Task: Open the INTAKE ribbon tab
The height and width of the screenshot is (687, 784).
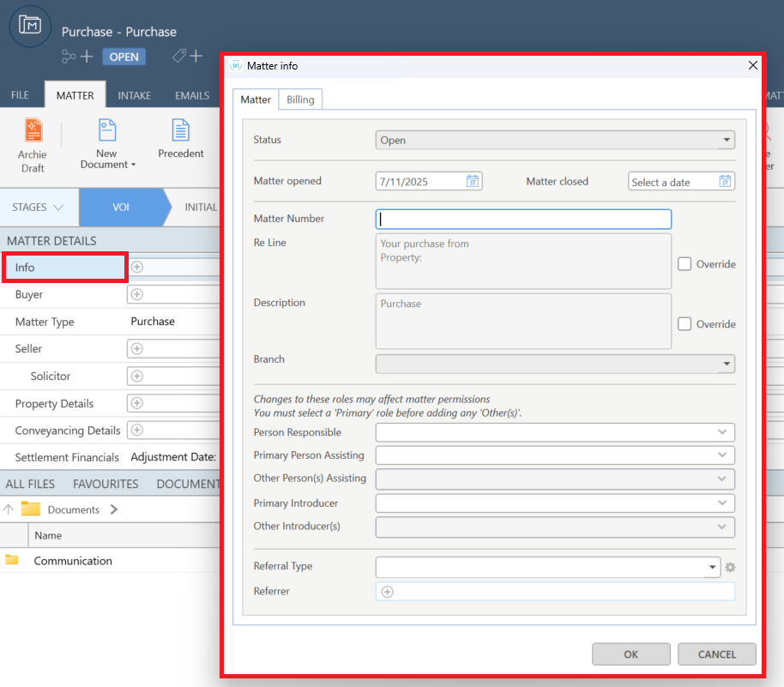Action: [x=135, y=95]
